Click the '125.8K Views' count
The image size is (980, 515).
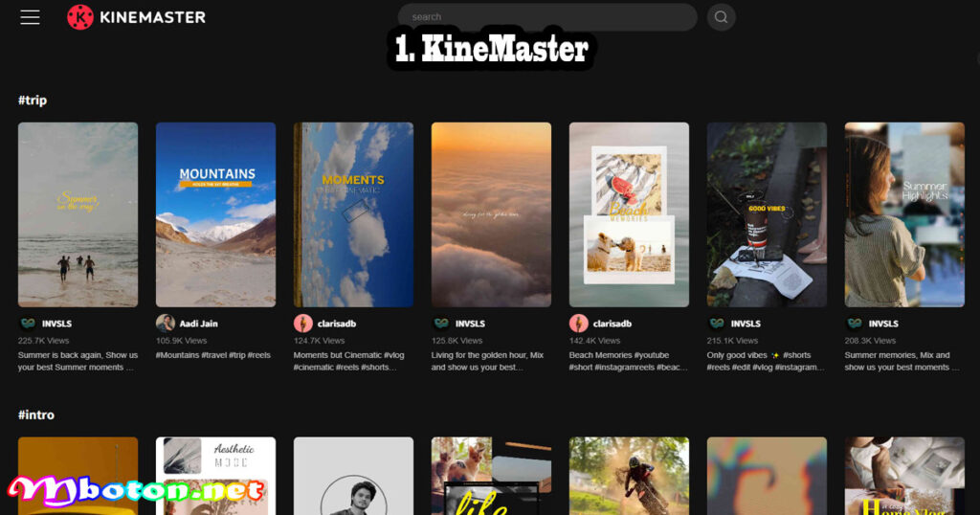point(457,341)
